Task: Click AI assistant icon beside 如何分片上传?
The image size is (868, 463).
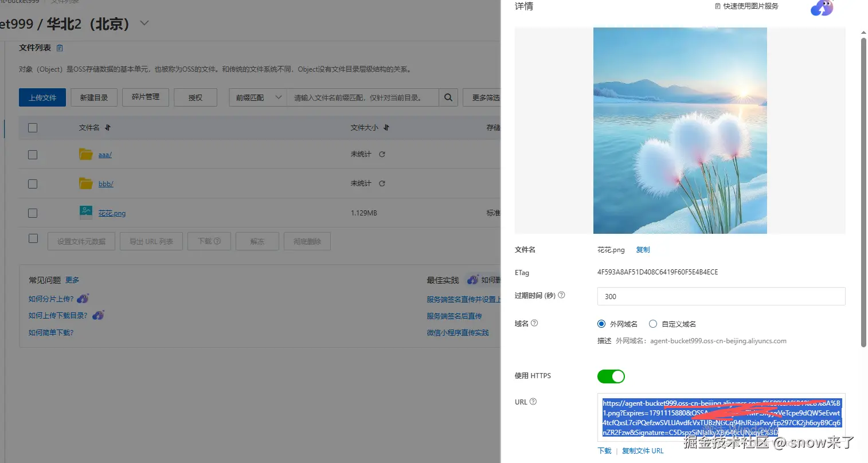Action: click(x=83, y=299)
